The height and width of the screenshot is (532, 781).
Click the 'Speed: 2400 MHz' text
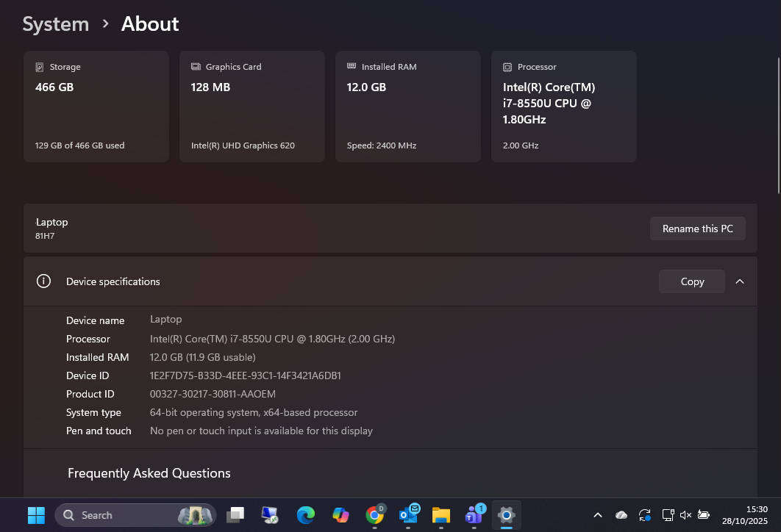tap(382, 145)
